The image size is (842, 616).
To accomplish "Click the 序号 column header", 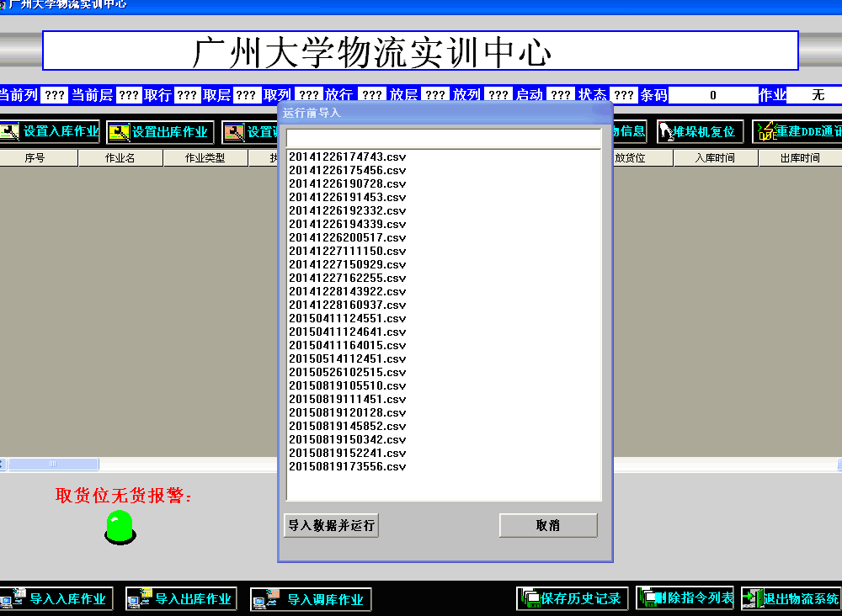I will [x=35, y=158].
